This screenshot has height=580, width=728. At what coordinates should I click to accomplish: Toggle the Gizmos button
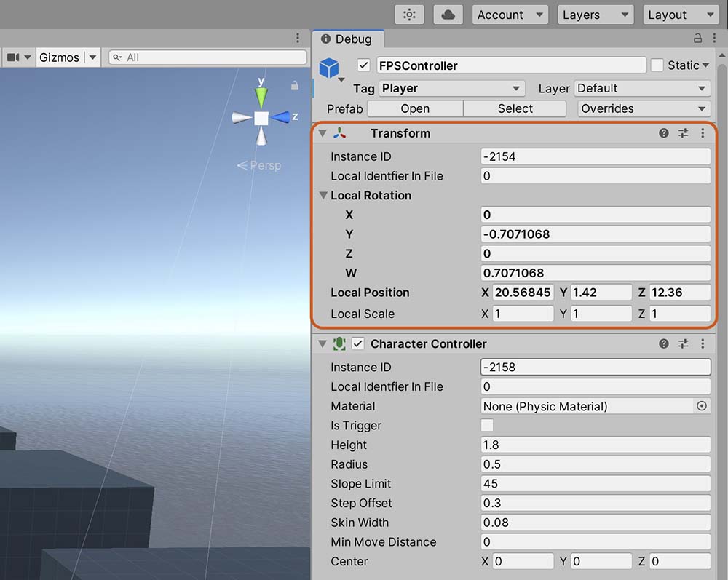click(60, 57)
